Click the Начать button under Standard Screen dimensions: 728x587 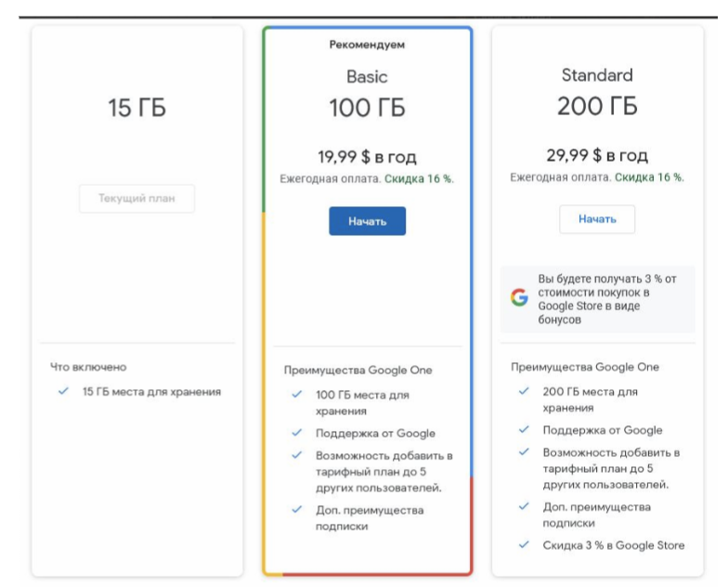(597, 219)
